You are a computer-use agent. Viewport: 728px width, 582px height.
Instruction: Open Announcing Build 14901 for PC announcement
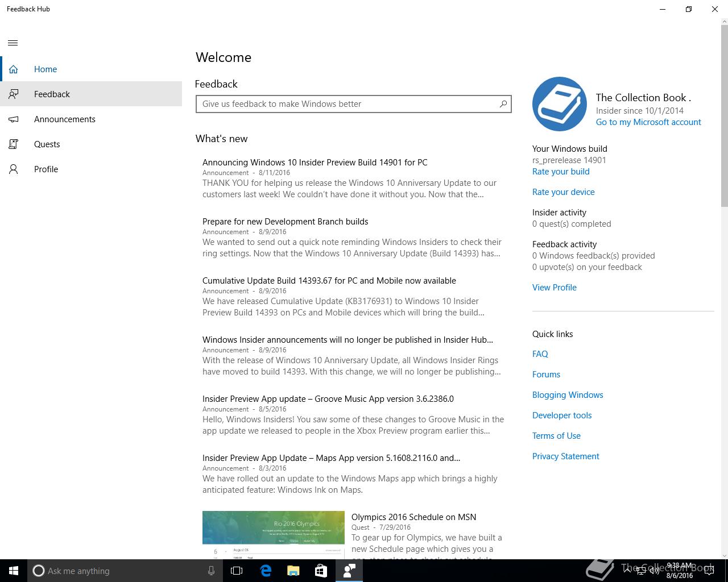tap(315, 163)
